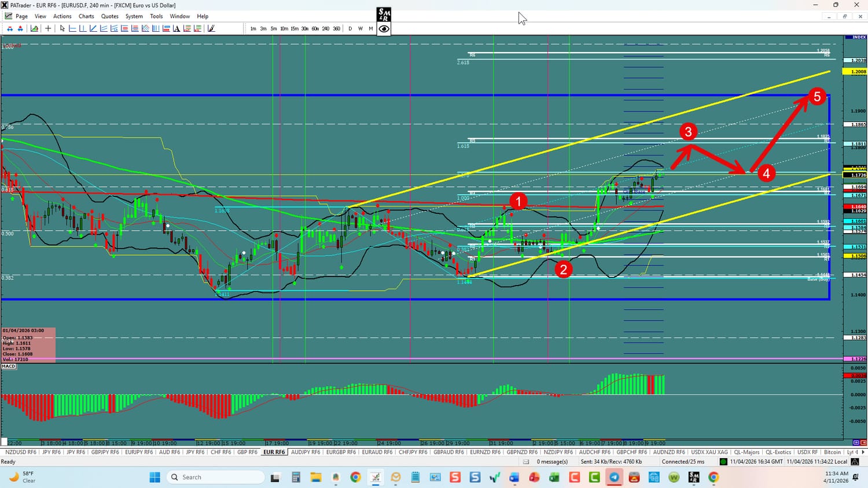The width and height of the screenshot is (868, 488).
Task: Click the new chart icon in toolbar
Action: (x=35, y=28)
